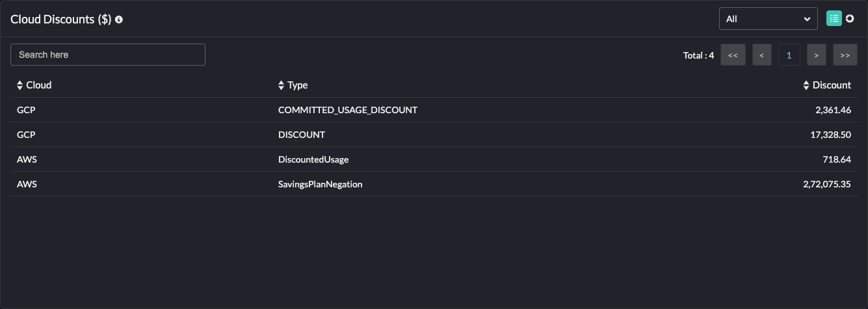Click the info icon beside Cloud Discounts
The image size is (868, 309).
119,20
